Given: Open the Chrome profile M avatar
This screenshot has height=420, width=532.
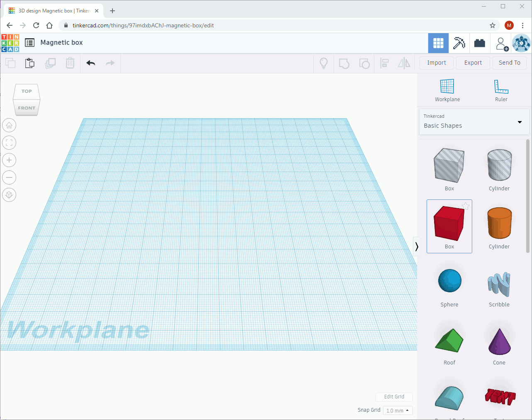Looking at the screenshot, I should point(509,25).
